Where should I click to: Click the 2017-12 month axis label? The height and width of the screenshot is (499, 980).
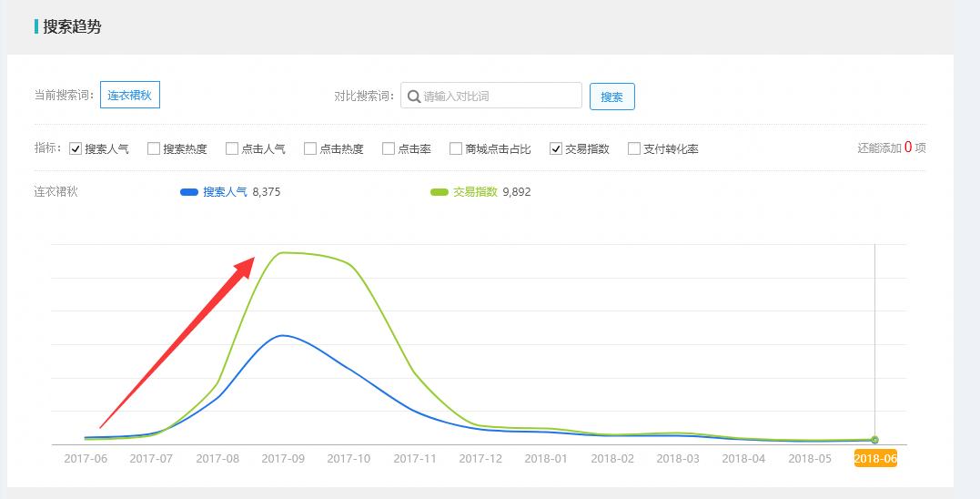pyautogui.click(x=480, y=458)
